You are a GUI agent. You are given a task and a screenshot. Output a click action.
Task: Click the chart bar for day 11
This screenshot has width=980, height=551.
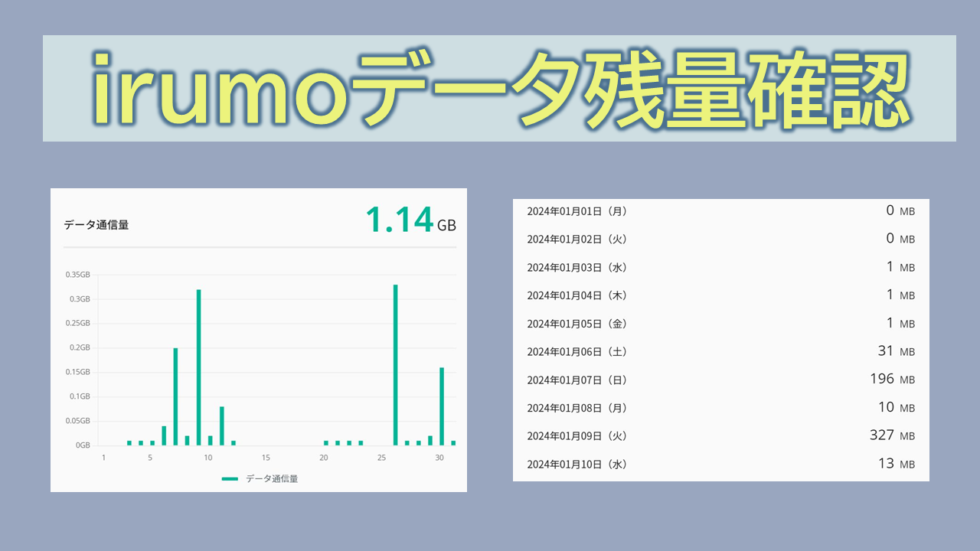click(x=222, y=425)
